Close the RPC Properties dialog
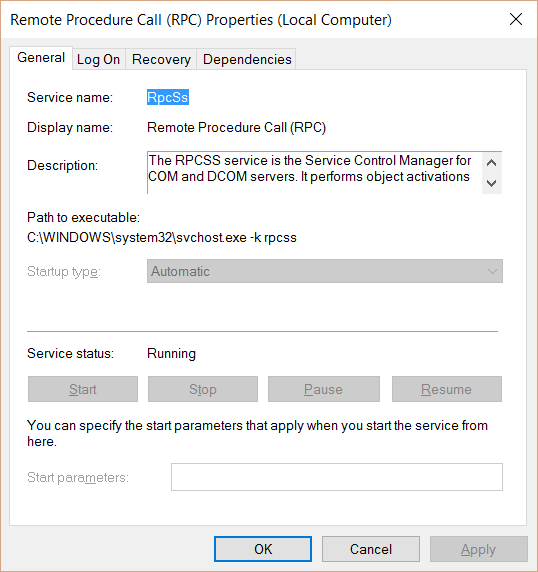Viewport: 538px width, 572px height. click(x=516, y=19)
